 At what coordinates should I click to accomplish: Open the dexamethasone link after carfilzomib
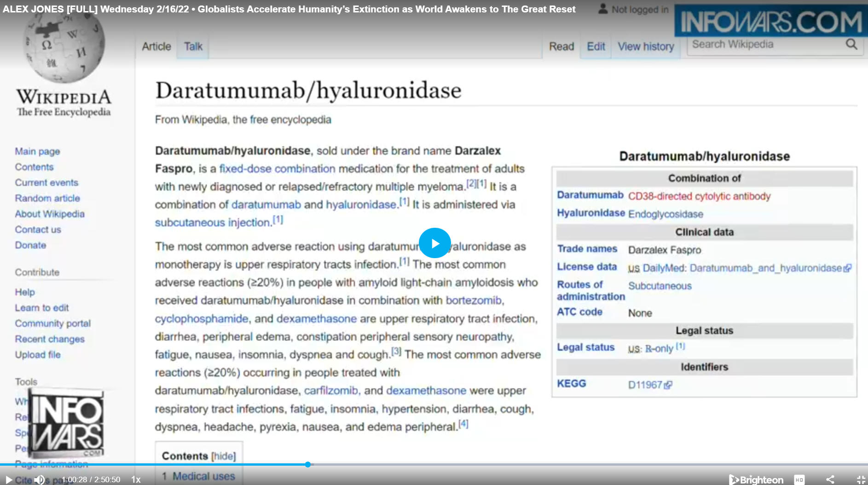426,391
